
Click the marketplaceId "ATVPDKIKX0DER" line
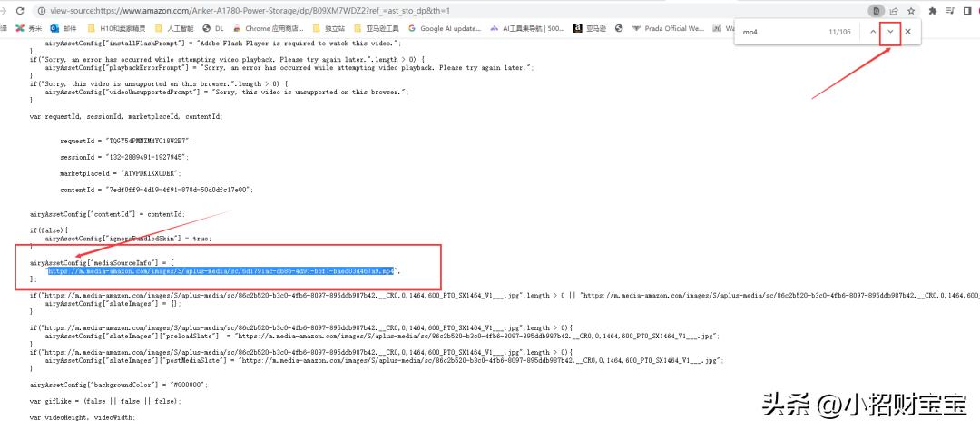120,173
